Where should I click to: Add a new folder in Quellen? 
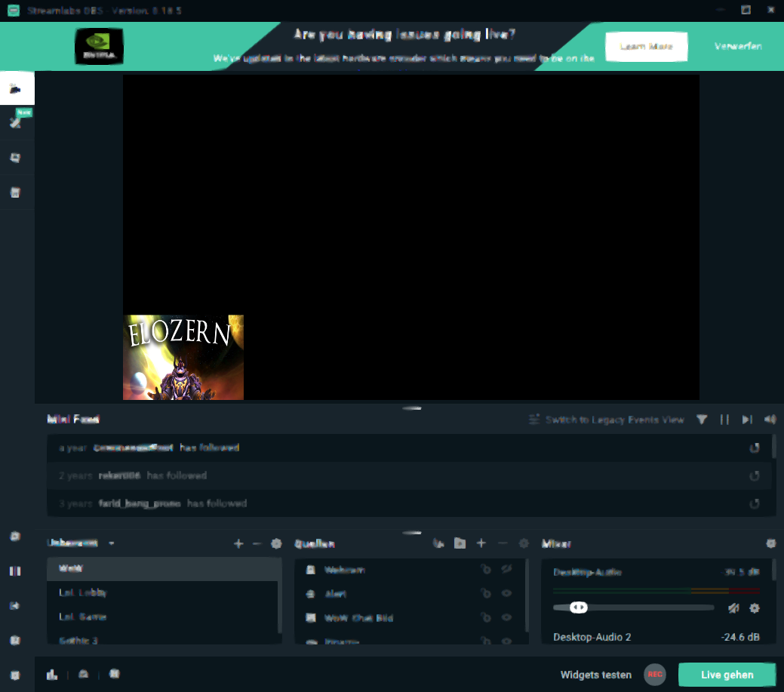[460, 543]
